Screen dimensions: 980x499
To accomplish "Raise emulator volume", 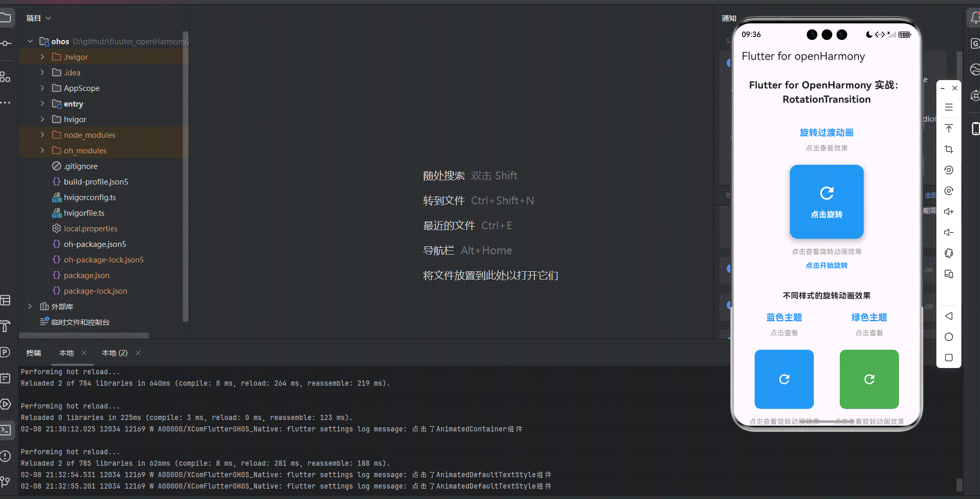I will click(949, 212).
